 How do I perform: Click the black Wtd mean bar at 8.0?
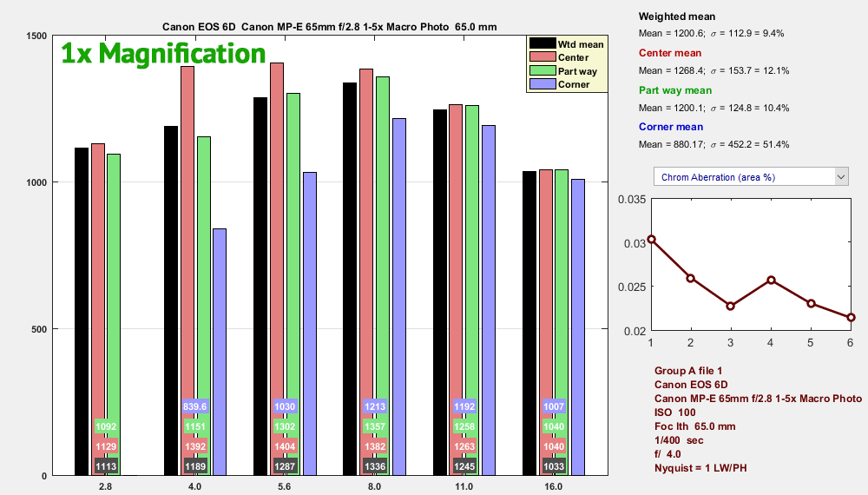point(350,279)
